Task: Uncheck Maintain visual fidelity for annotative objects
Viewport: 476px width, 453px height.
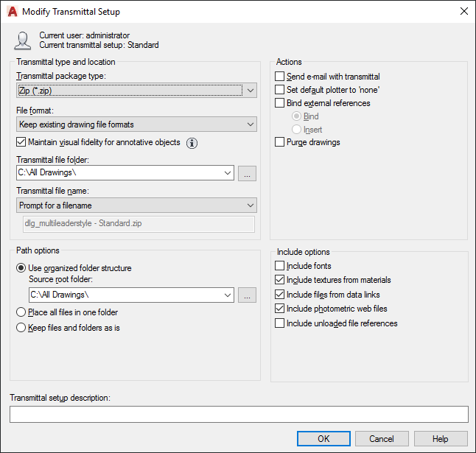Action: 21,142
